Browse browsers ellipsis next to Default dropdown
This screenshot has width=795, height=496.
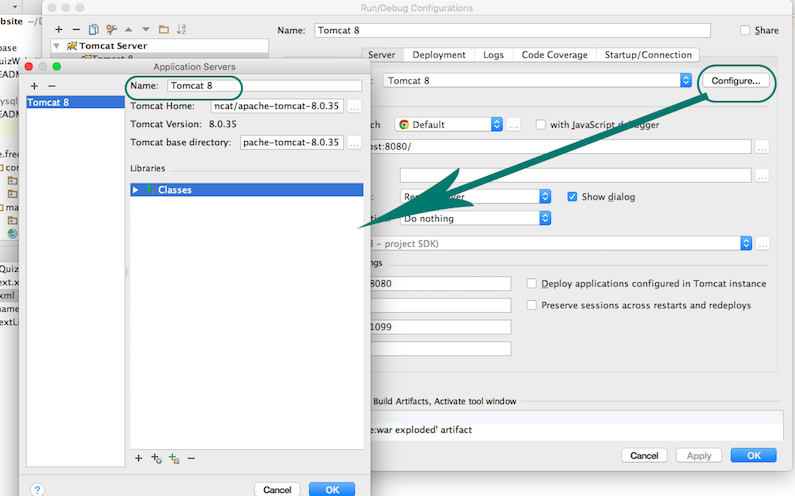pyautogui.click(x=513, y=125)
